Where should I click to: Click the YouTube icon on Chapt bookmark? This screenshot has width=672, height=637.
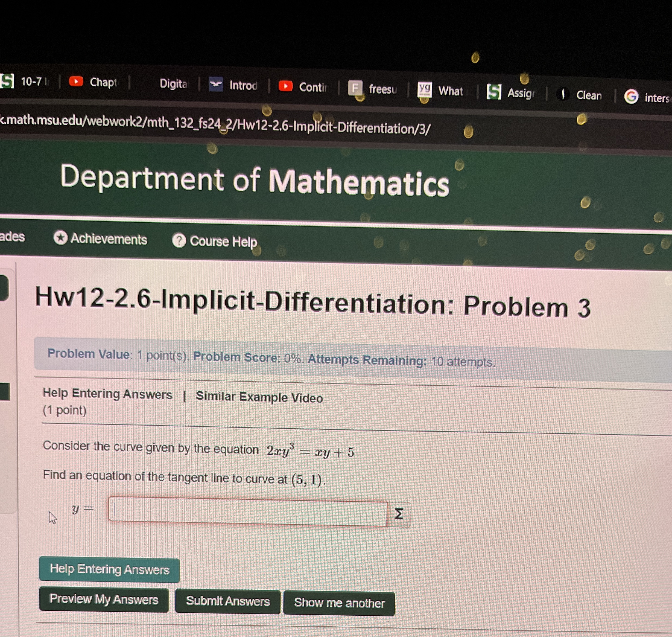pos(76,82)
